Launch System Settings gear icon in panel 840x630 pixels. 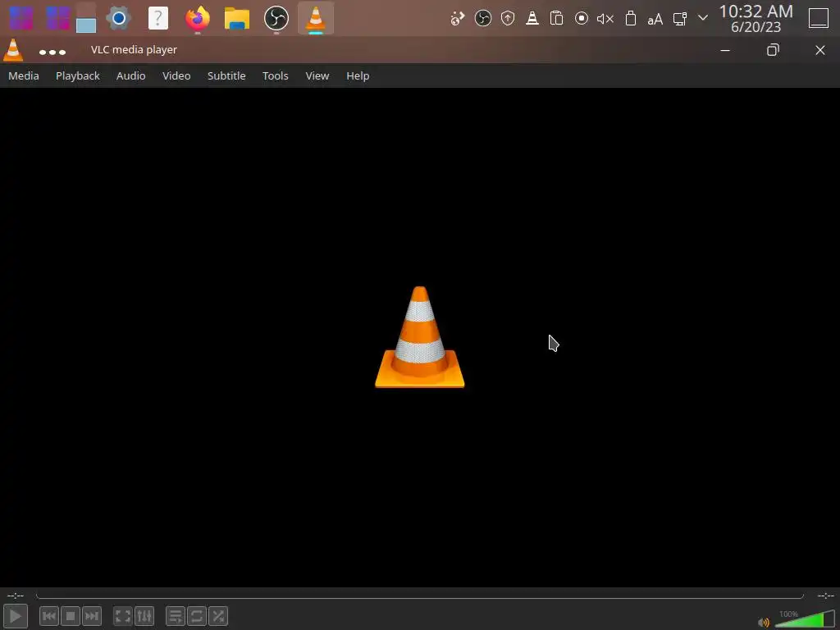118,18
